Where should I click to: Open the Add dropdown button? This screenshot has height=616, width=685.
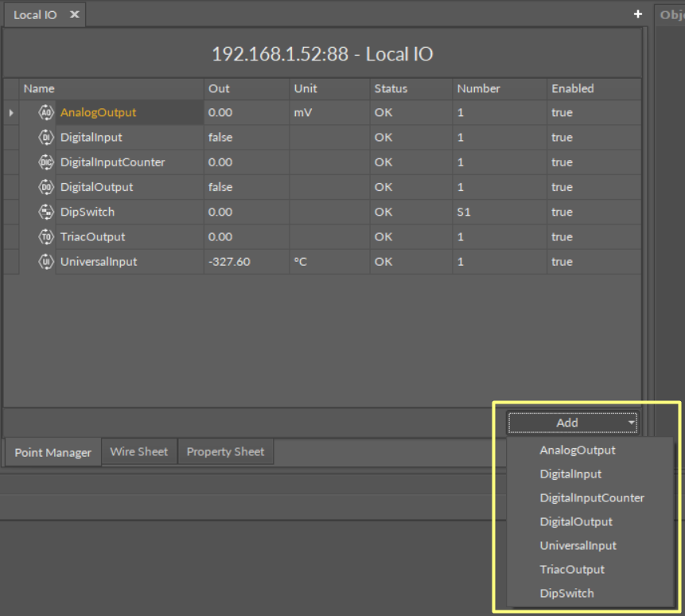pos(572,423)
